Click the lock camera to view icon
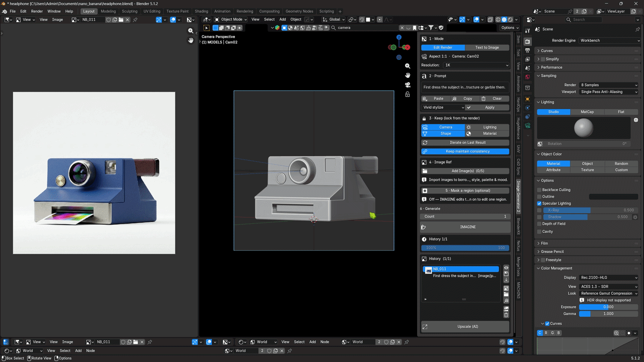 click(408, 94)
